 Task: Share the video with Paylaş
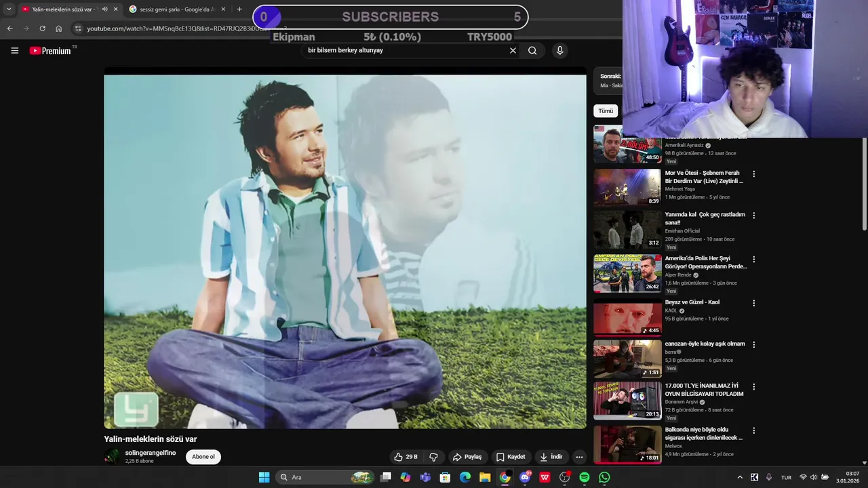(467, 457)
